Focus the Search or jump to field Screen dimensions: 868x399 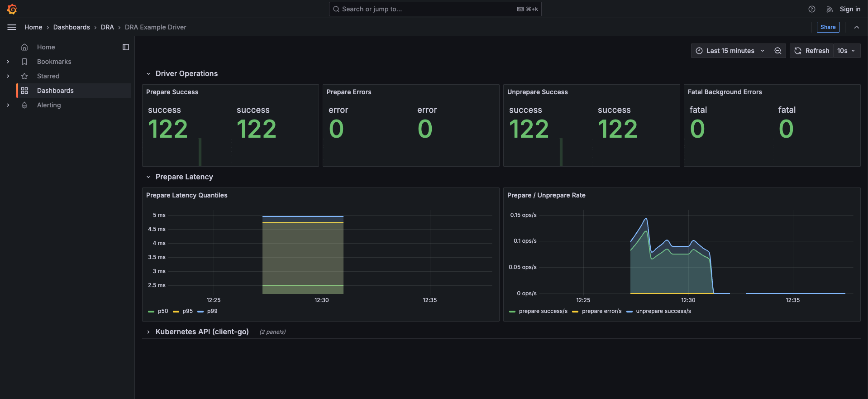click(x=435, y=9)
